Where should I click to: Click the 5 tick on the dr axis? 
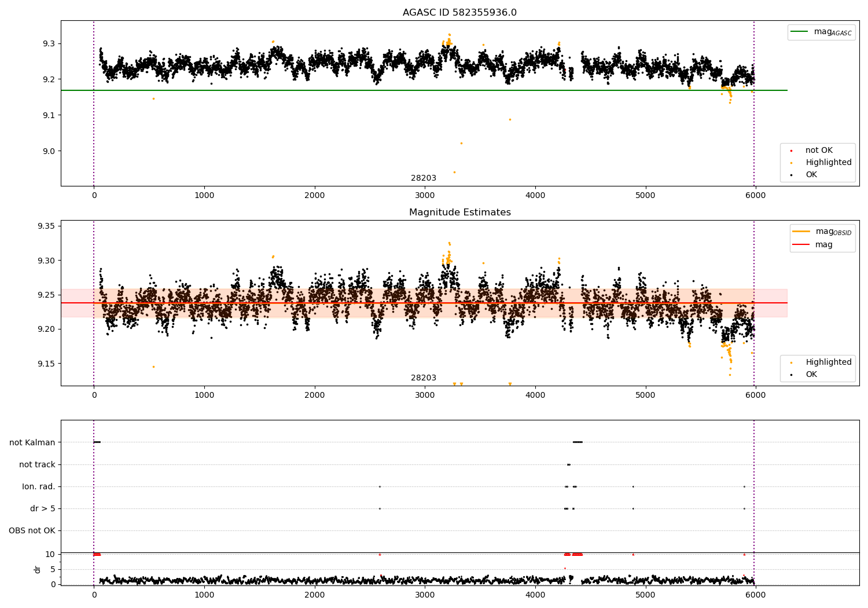(x=53, y=570)
